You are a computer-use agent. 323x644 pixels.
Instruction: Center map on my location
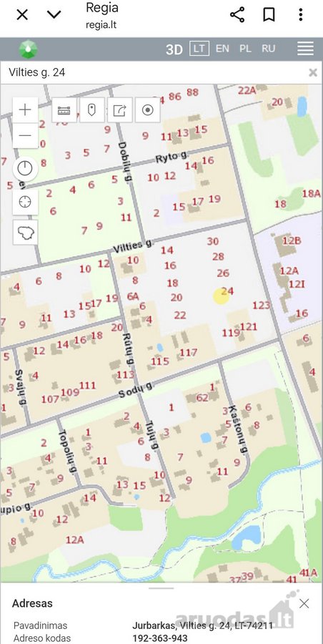tap(26, 202)
